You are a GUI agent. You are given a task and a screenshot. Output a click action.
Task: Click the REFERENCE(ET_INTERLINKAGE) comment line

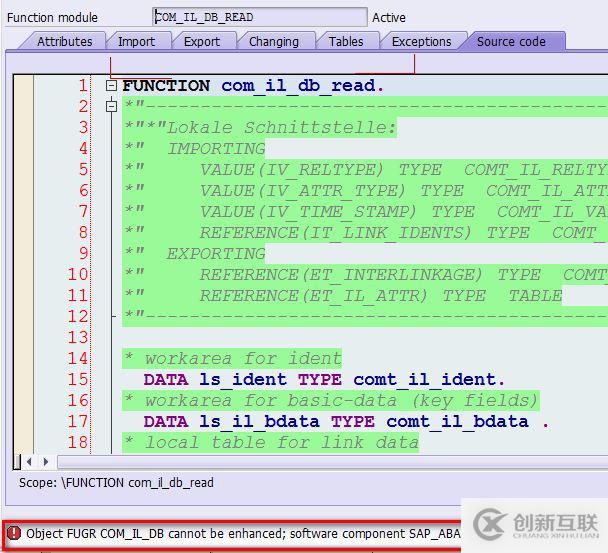(x=364, y=275)
